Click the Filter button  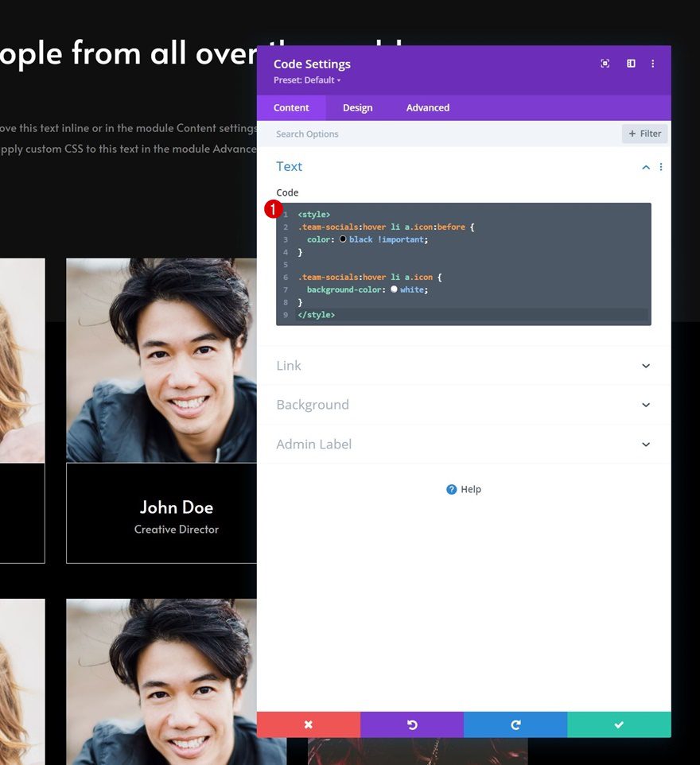point(644,134)
